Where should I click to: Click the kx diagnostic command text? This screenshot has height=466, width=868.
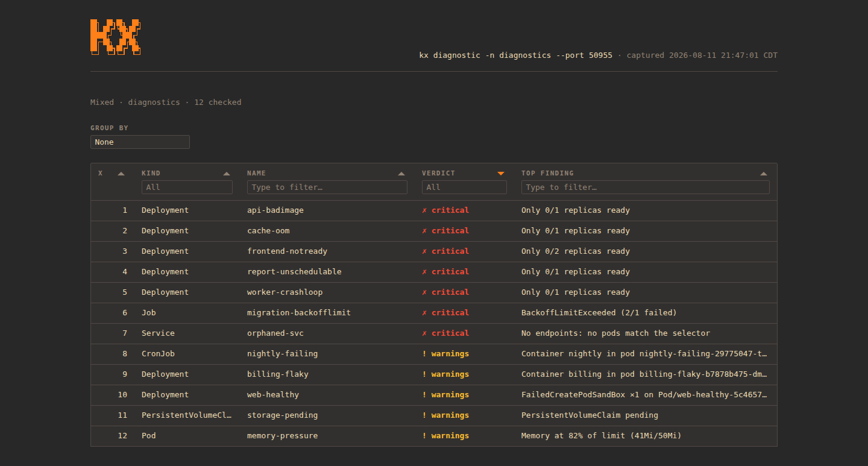tap(516, 55)
